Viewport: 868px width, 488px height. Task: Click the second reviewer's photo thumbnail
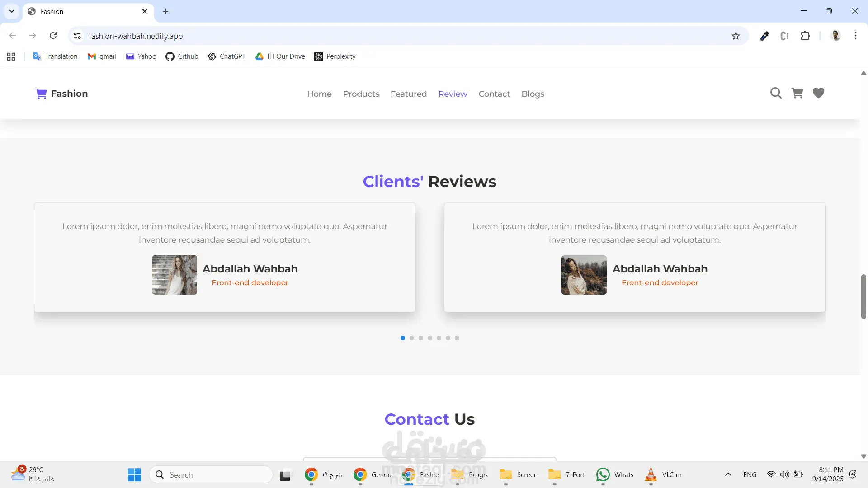point(584,275)
